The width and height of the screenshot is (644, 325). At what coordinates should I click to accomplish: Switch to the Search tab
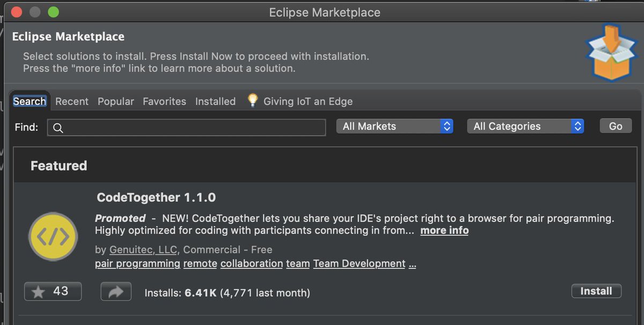(x=30, y=101)
